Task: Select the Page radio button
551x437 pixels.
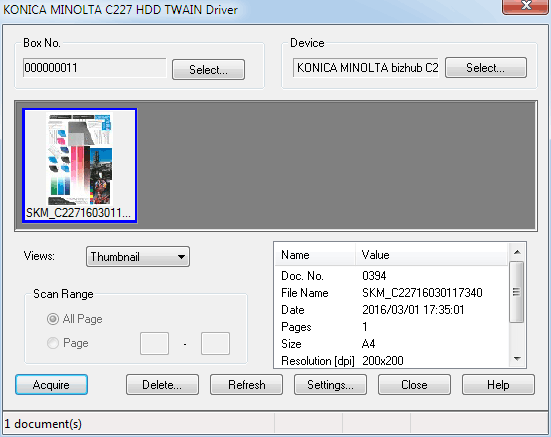Action: 53,343
